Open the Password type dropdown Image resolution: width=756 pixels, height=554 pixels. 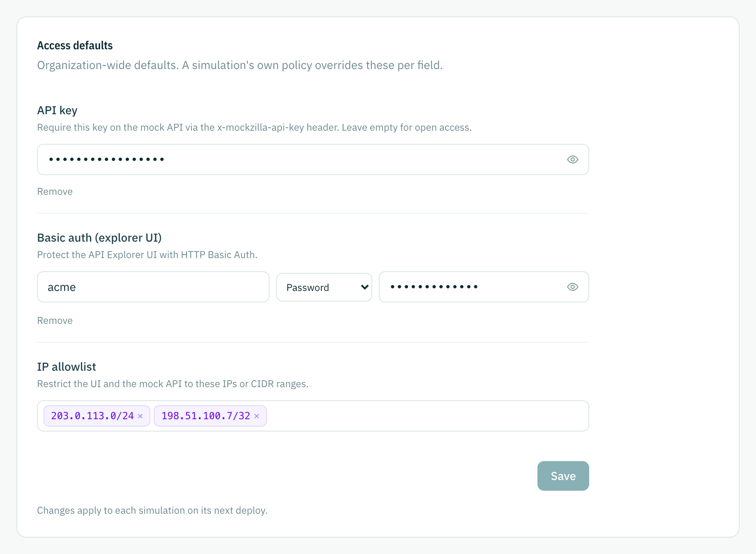(324, 287)
